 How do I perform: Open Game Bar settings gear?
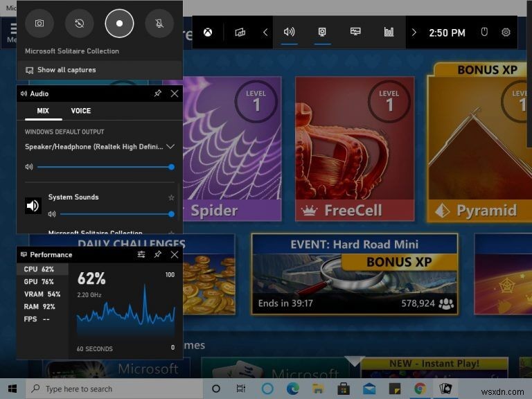click(x=506, y=33)
